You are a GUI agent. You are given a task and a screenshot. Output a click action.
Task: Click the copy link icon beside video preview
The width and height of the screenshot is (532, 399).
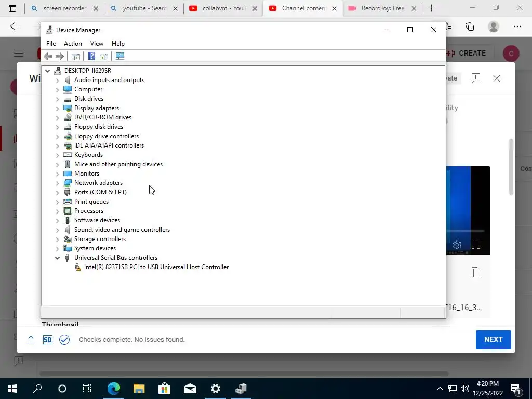[476, 272]
